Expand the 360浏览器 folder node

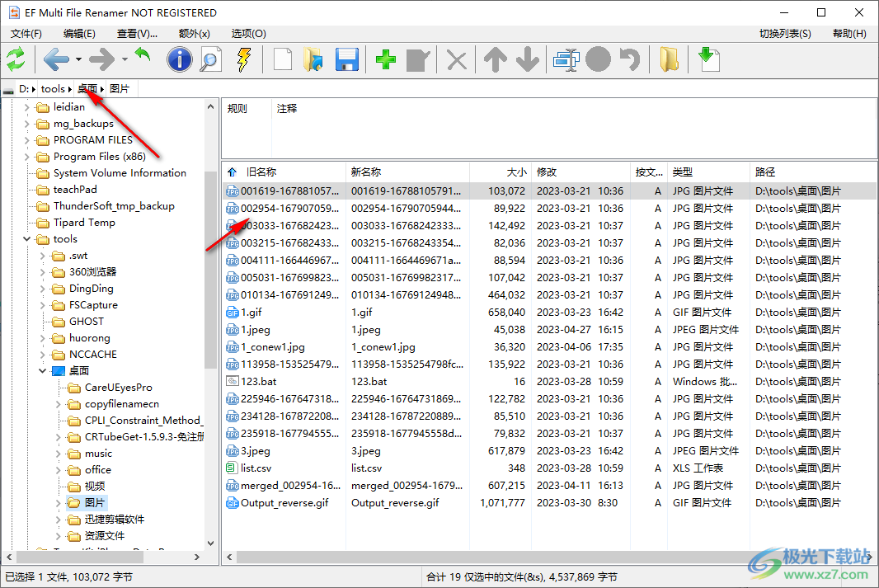[x=42, y=272]
